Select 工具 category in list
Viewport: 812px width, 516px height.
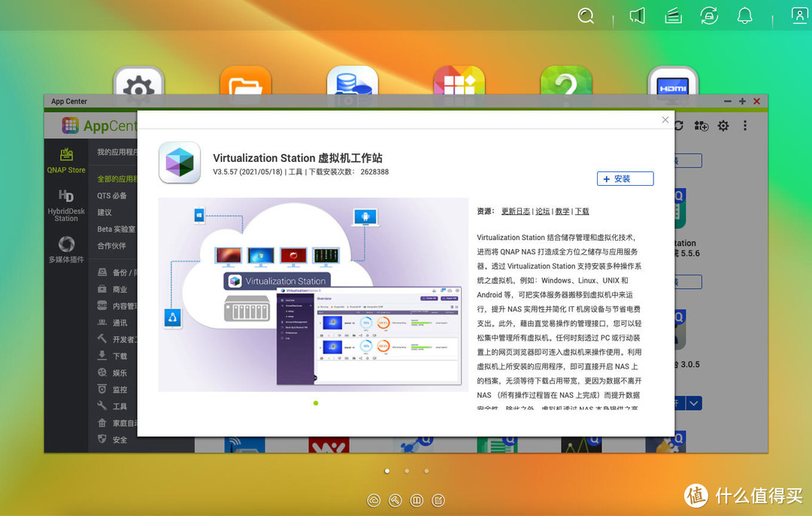pos(112,406)
